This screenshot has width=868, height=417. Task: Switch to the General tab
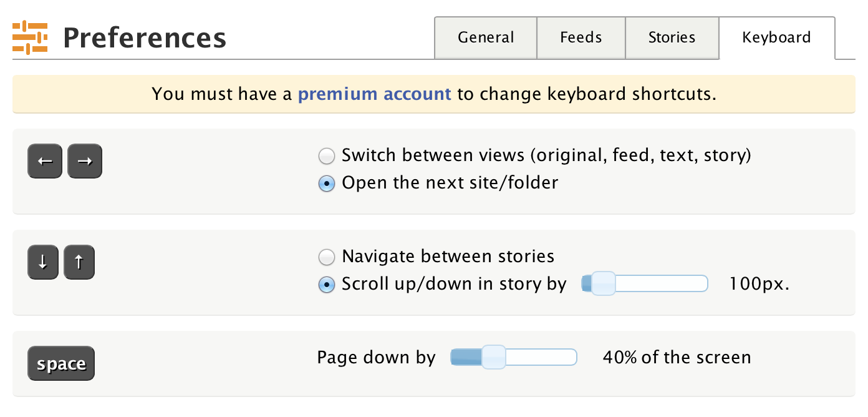486,38
